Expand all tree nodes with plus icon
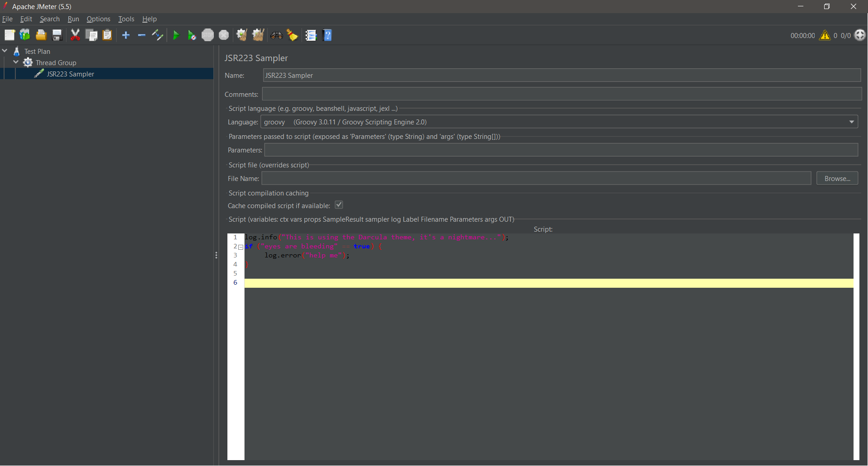 coord(126,35)
